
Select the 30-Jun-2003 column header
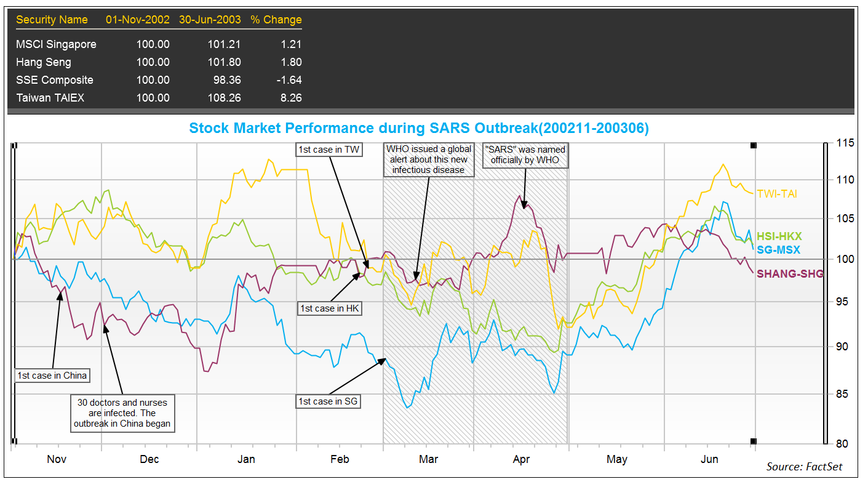209,20
